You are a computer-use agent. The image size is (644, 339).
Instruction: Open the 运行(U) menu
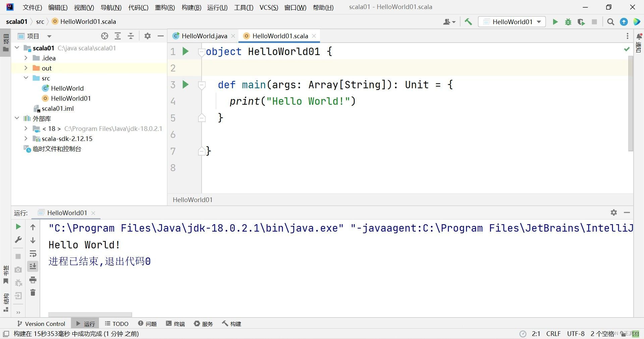(217, 7)
